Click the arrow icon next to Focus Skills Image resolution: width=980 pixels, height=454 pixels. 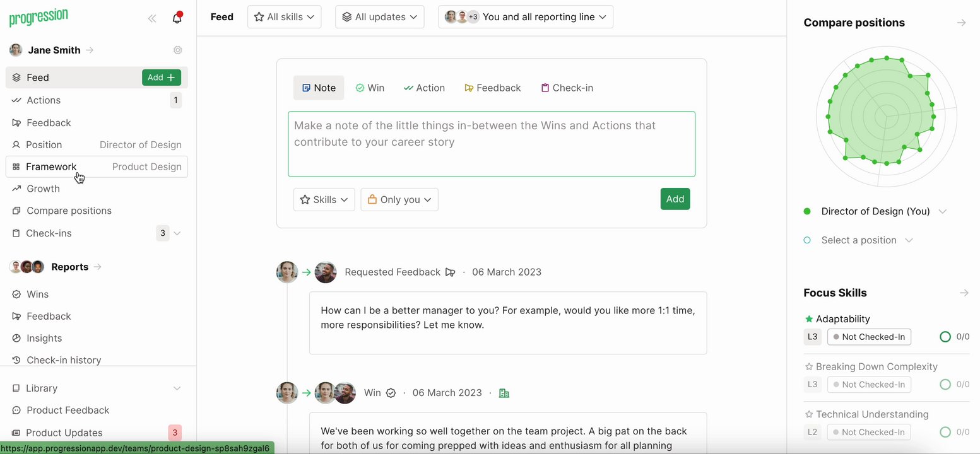964,293
